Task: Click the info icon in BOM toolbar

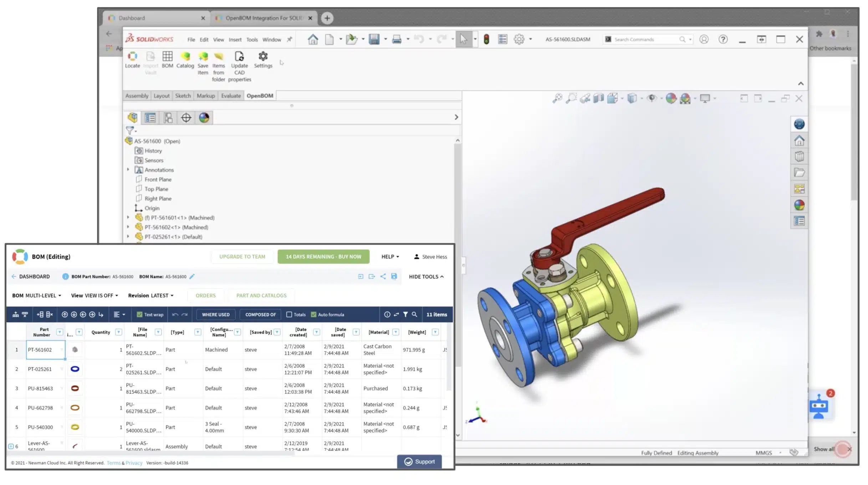Action: pos(387,315)
